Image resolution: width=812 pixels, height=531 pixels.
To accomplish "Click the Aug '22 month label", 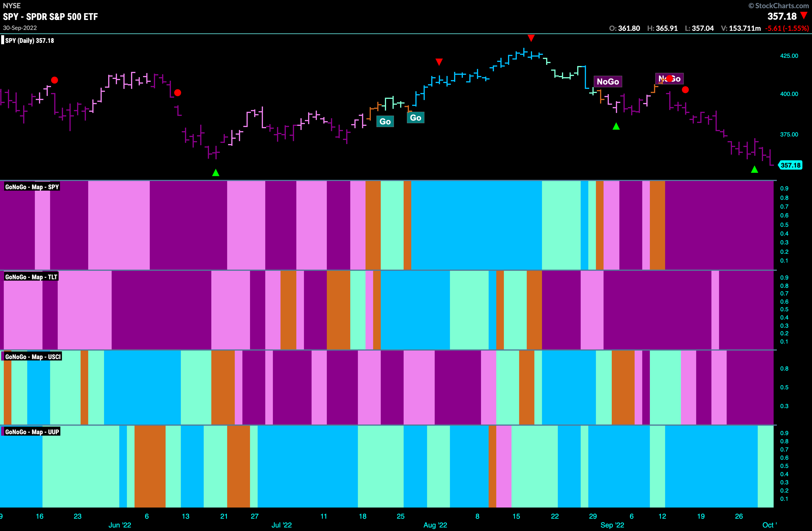I will 435,525.
